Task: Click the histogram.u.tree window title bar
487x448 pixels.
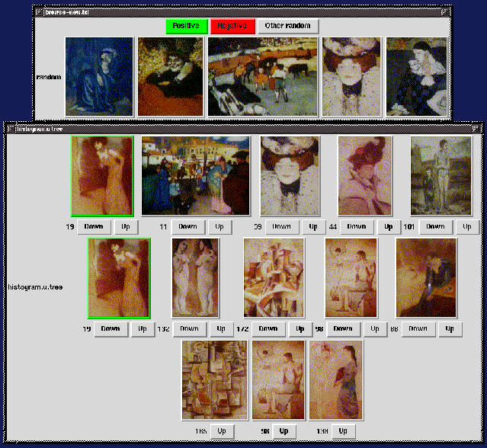Action: (244, 129)
